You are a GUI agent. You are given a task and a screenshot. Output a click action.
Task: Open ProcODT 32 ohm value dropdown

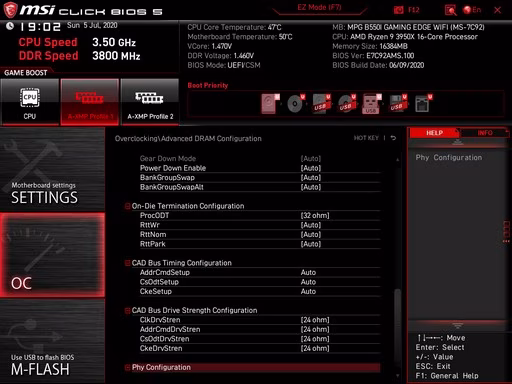[315, 216]
